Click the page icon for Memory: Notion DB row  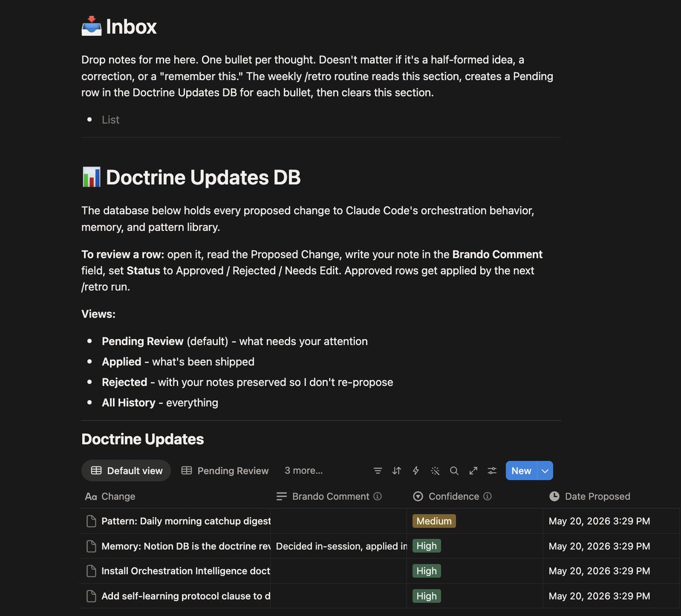pyautogui.click(x=91, y=546)
